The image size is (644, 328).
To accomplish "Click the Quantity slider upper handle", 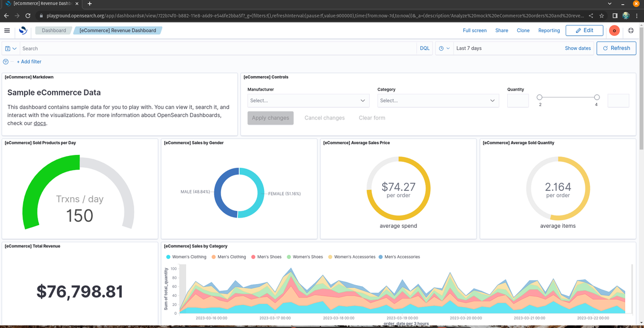I will click(596, 97).
